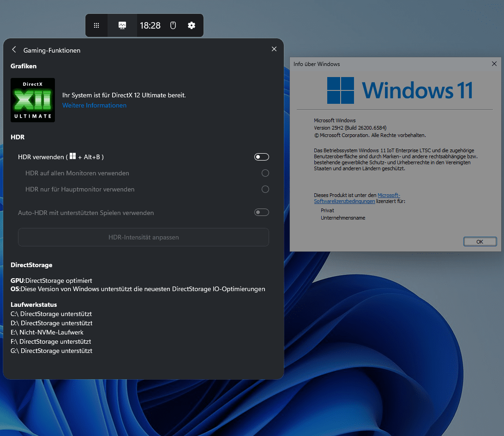Click the Windows key icon in HDR shortcut

point(72,156)
